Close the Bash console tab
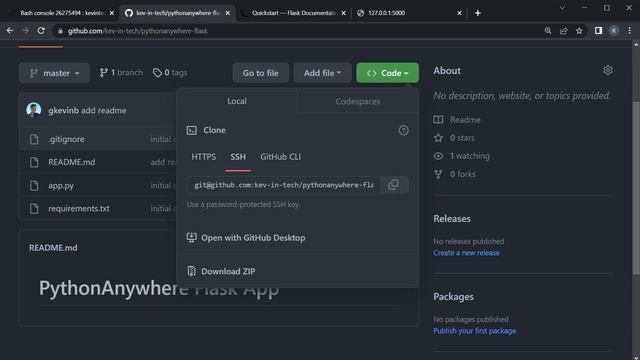Screen dimensions: 640x360 coord(112,13)
